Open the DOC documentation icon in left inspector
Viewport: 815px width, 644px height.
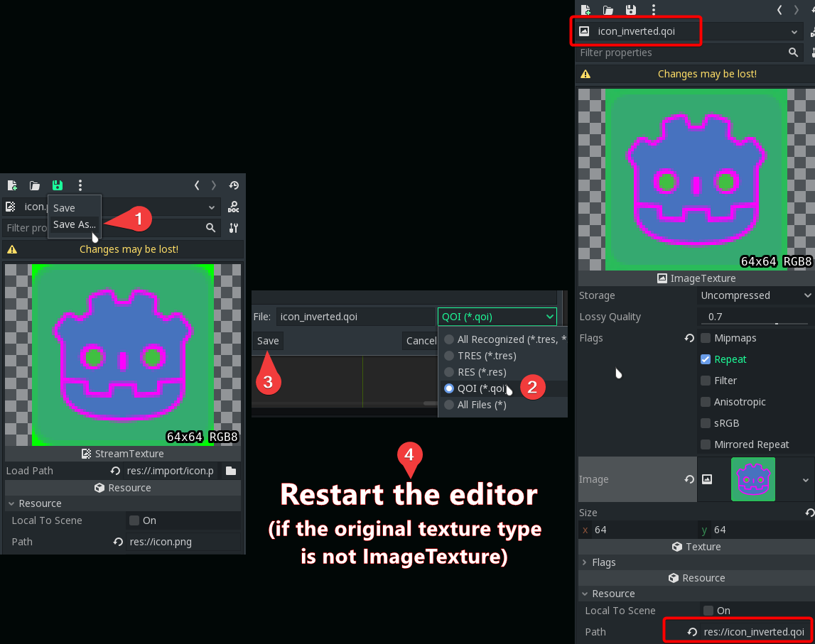tap(233, 207)
